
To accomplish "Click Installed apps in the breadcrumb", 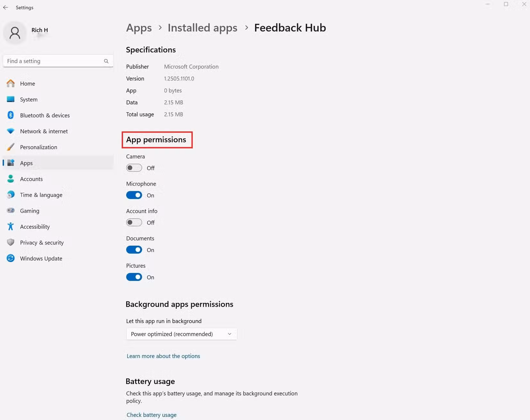I will tap(202, 28).
